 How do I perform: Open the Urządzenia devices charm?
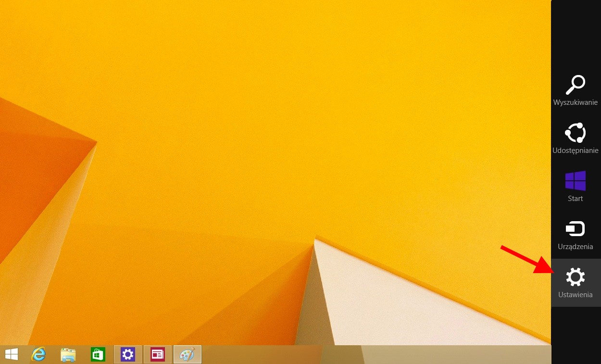(x=576, y=234)
